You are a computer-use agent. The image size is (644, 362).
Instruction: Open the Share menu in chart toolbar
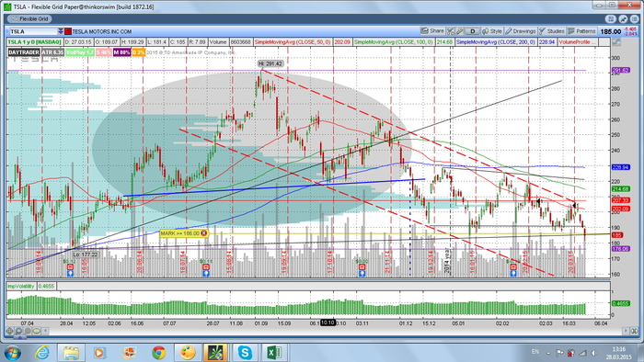click(432, 31)
